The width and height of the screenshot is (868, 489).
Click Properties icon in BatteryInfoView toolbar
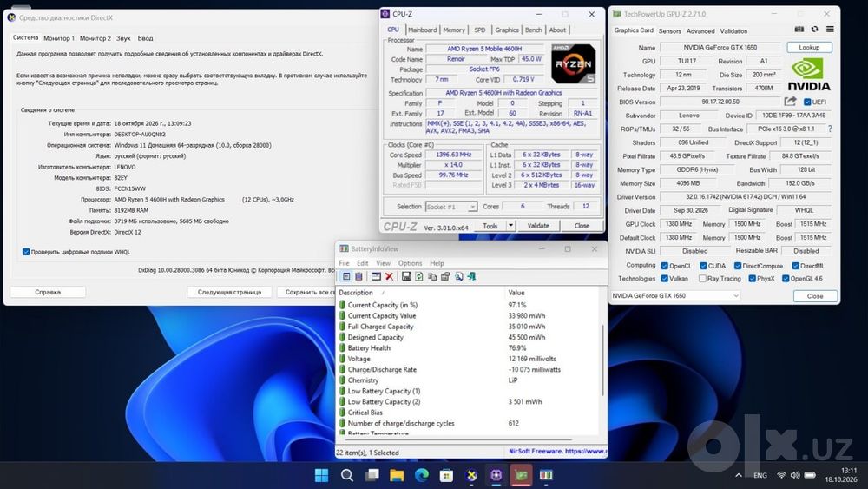[346, 276]
